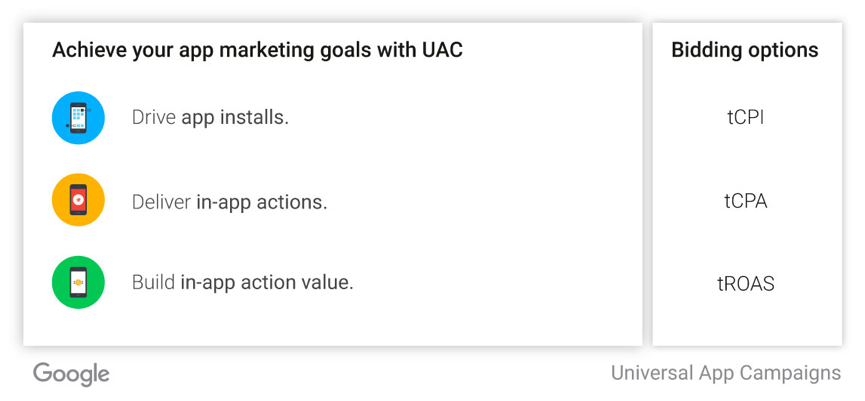This screenshot has height=401, width=865.
Task: Click the bold "in-app action value" phrase
Action: point(266,283)
